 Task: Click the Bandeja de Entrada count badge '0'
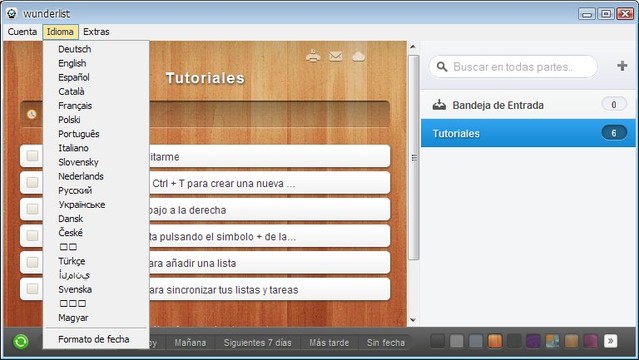(614, 104)
